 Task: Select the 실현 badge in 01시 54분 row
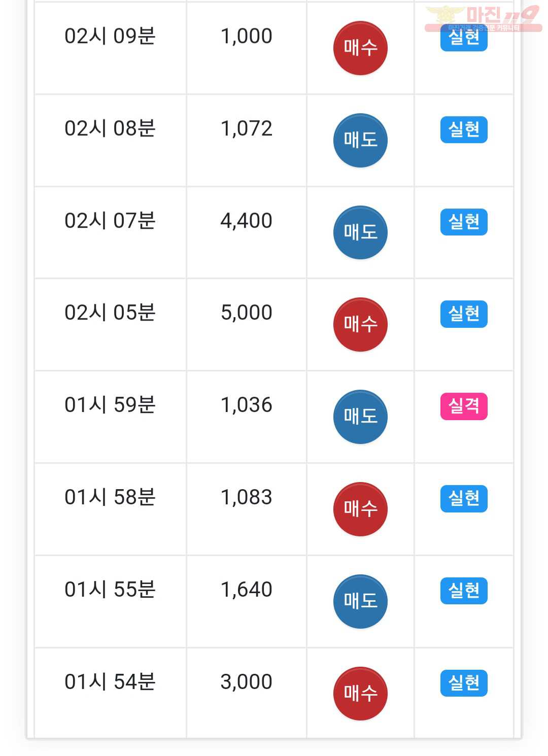[x=464, y=683]
